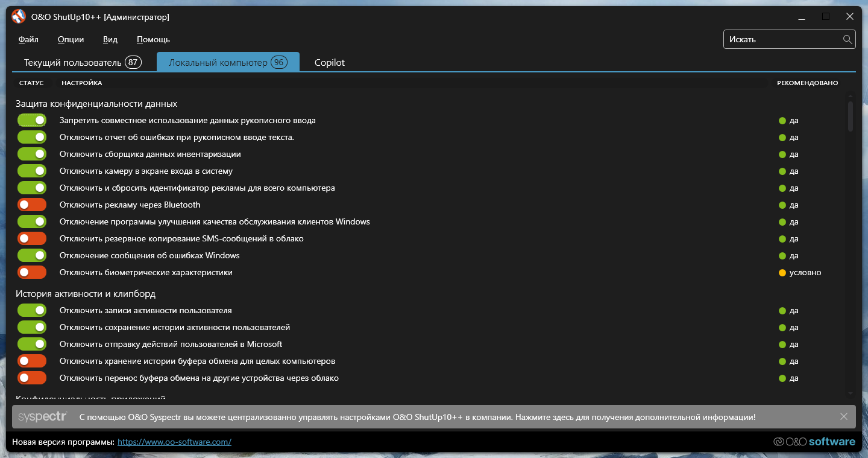This screenshot has width=868, height=458.
Task: Enable 'Отключить перенос буфера обмена на другие устройства'
Action: pyautogui.click(x=32, y=378)
